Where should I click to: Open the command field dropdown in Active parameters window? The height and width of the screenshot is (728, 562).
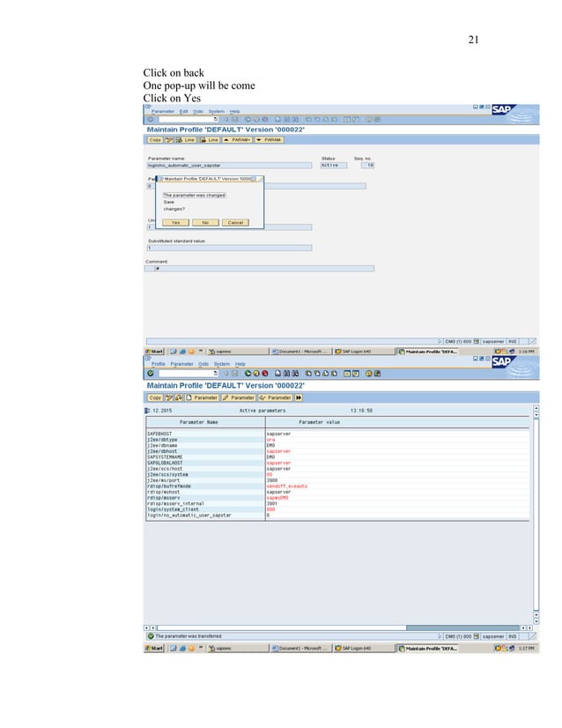tap(216, 374)
